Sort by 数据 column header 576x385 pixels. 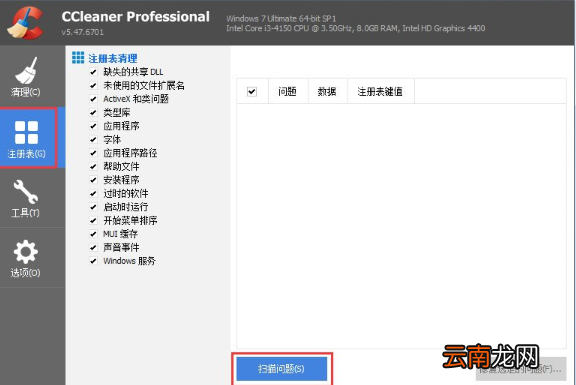(328, 91)
